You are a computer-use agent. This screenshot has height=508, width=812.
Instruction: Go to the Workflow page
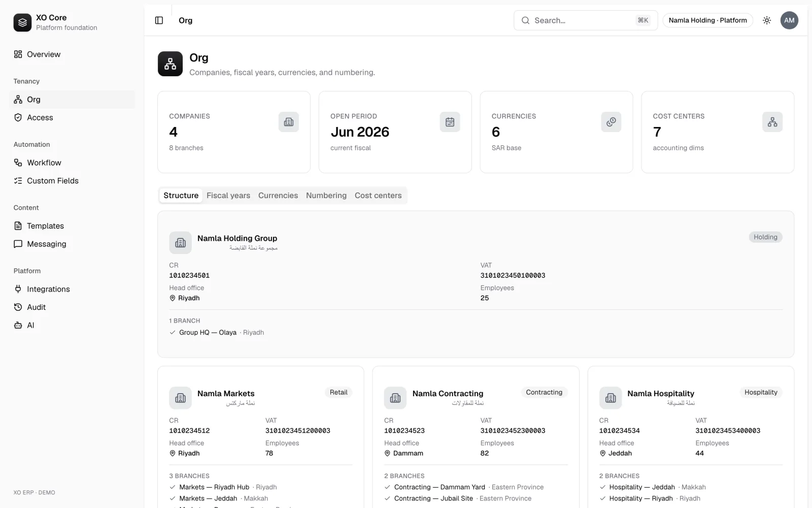[x=72, y=163]
